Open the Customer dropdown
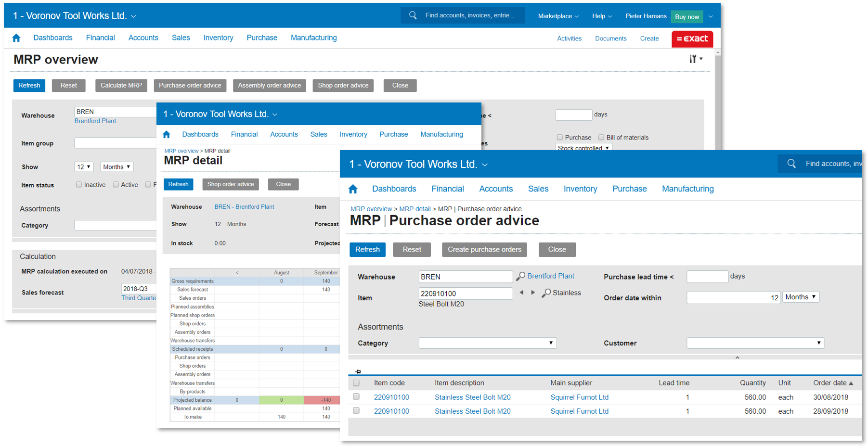This screenshot has height=446, width=868. pos(755,343)
